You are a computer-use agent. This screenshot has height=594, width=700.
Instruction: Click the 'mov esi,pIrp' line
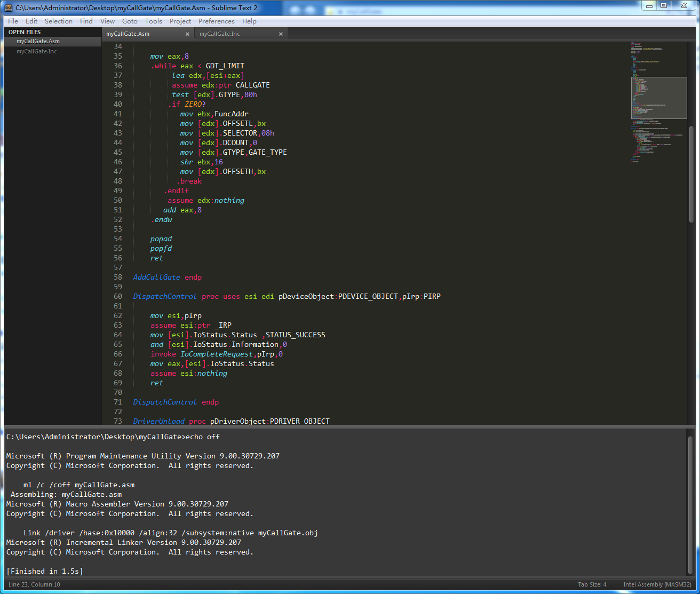tap(176, 316)
